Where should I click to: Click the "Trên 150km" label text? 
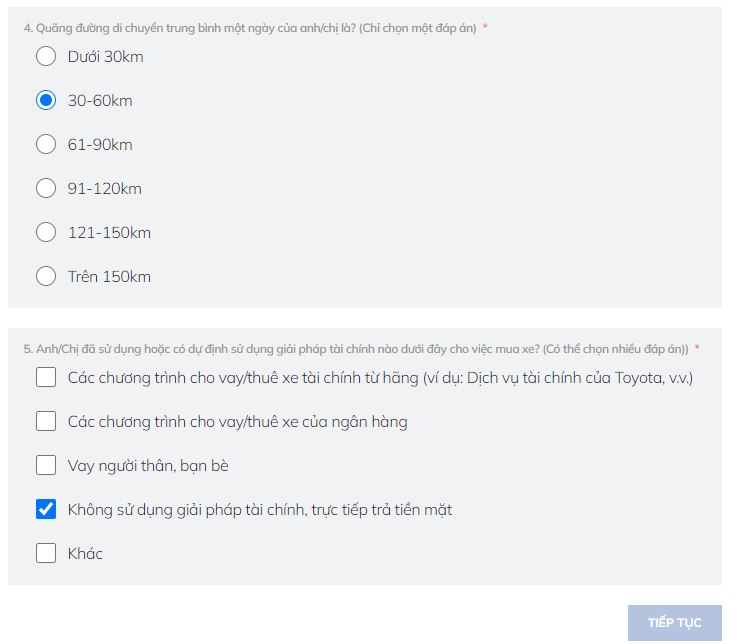click(x=109, y=277)
